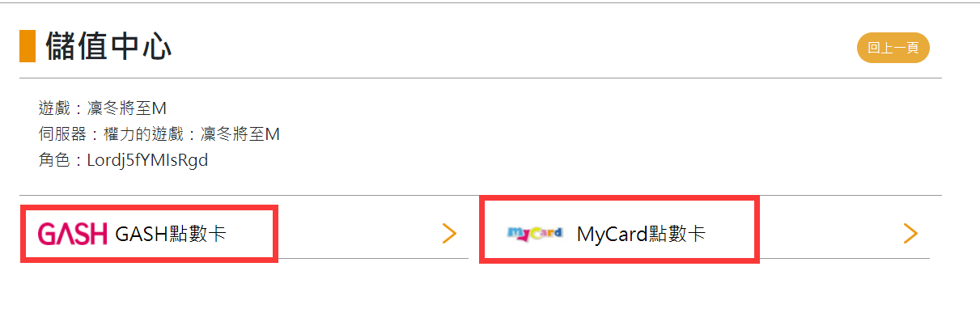This screenshot has width=980, height=309.
Task: Choose the MyCard點數卡 label text
Action: click(641, 235)
